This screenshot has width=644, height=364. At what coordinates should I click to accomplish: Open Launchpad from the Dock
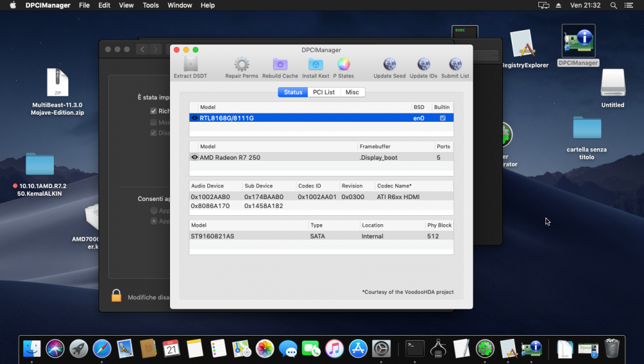79,349
